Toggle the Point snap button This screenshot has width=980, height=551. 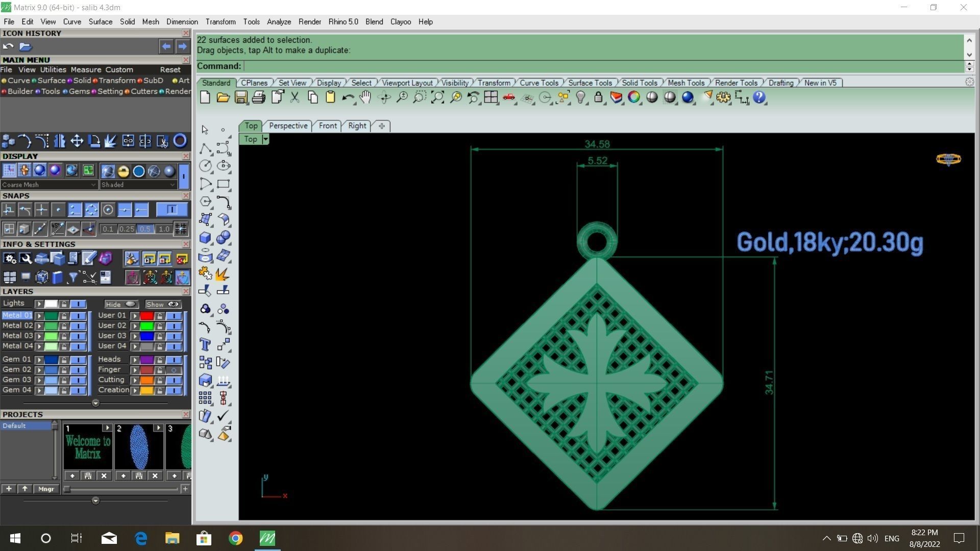point(58,210)
